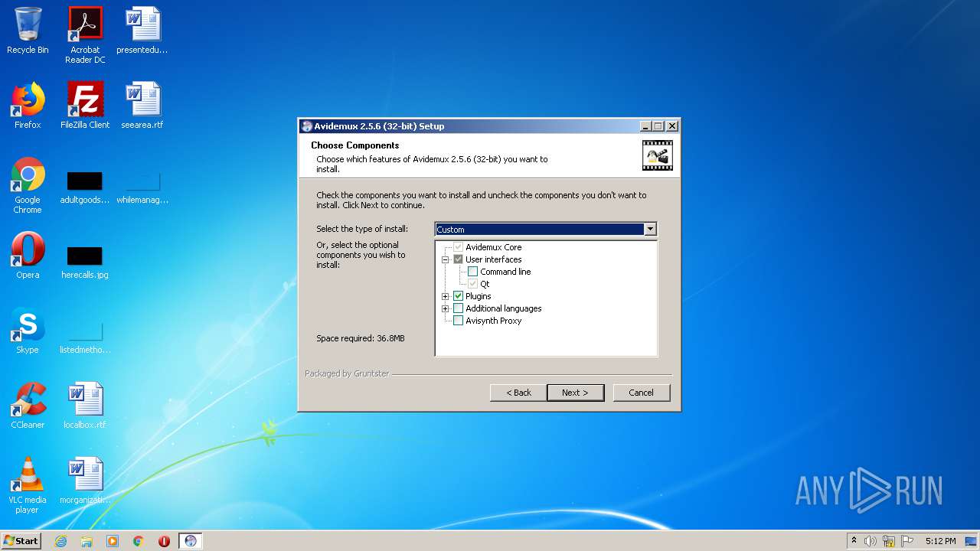Select the adultgoods file icon

coord(85,188)
